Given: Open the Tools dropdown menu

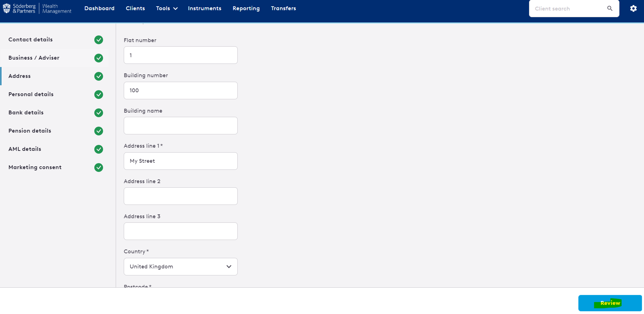Looking at the screenshot, I should pos(167,8).
